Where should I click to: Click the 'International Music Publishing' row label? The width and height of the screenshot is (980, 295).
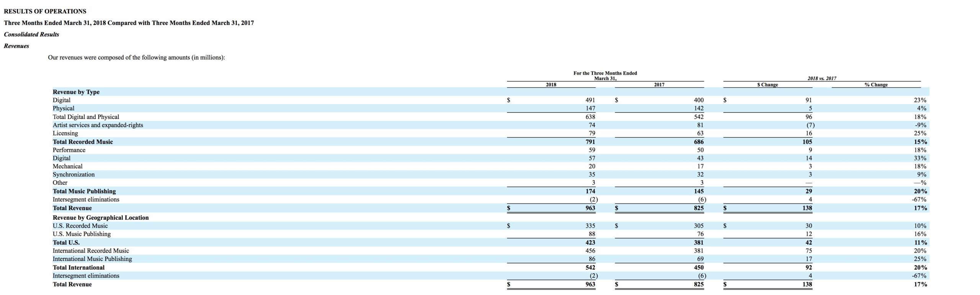pos(92,259)
